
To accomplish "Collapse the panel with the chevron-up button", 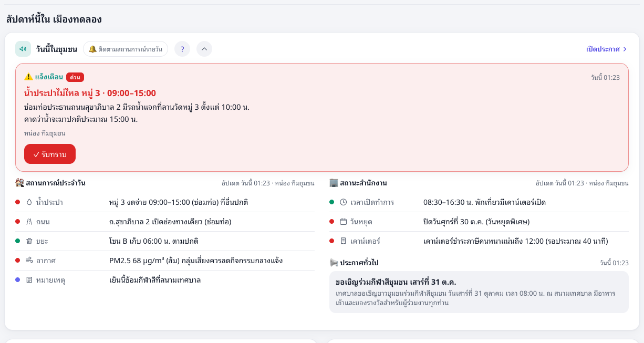I will [x=204, y=49].
